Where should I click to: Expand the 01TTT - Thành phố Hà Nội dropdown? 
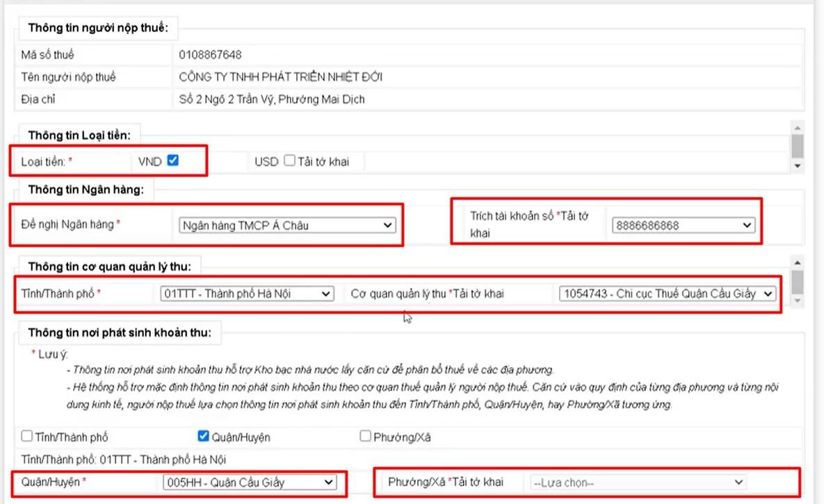247,294
